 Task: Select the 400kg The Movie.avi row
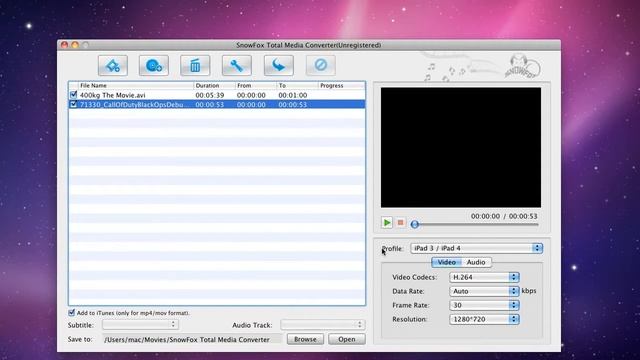(217, 95)
